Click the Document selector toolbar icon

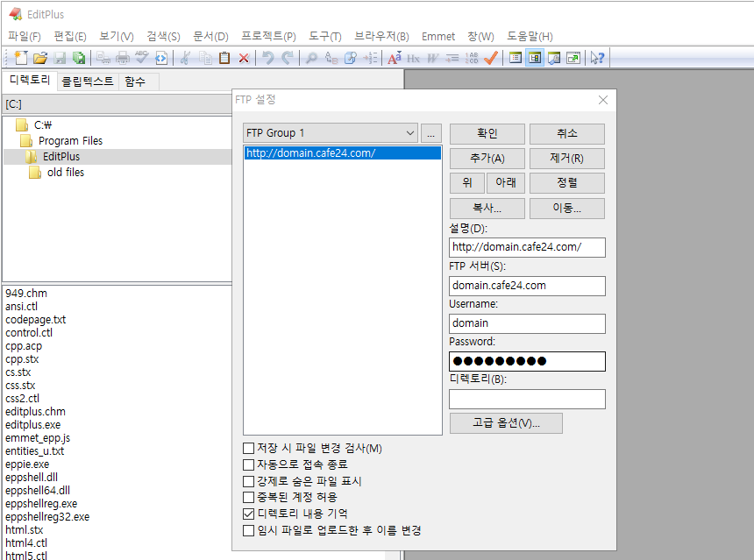pyautogui.click(x=516, y=58)
